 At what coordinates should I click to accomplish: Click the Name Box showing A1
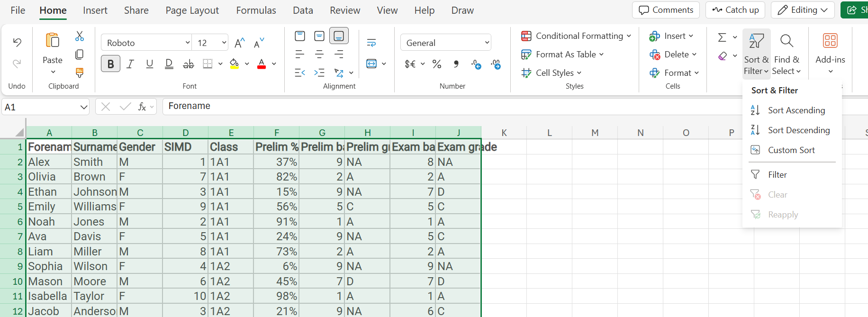point(46,107)
